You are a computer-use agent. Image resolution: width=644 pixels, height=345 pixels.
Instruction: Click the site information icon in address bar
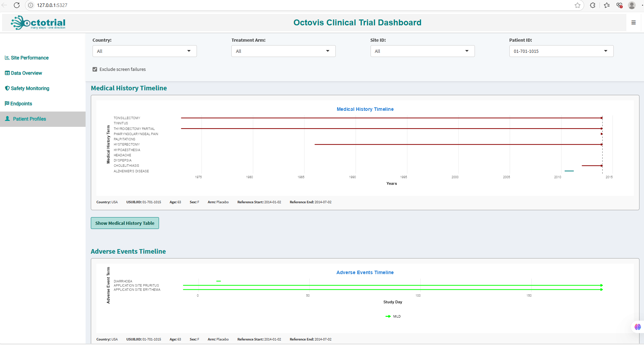tap(31, 5)
